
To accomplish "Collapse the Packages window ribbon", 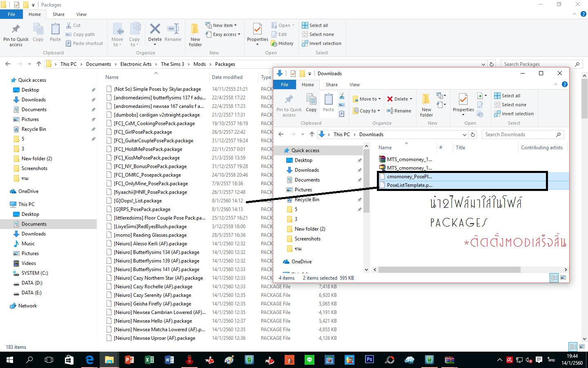I will pos(575,14).
